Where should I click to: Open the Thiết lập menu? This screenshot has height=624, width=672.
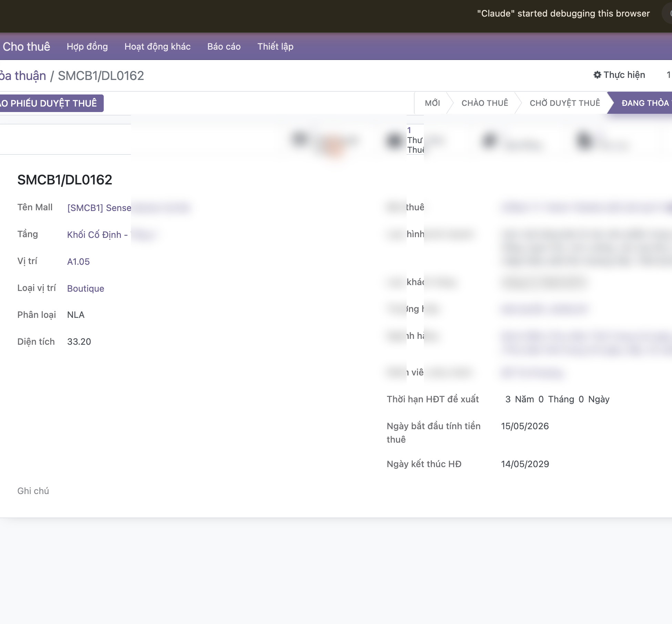(x=275, y=47)
